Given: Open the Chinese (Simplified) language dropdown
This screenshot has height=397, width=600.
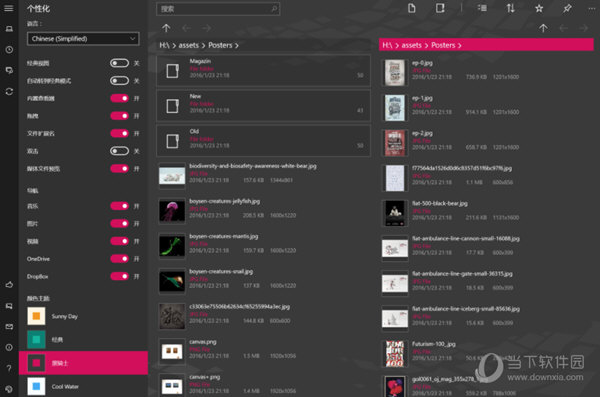Looking at the screenshot, I should pos(83,39).
